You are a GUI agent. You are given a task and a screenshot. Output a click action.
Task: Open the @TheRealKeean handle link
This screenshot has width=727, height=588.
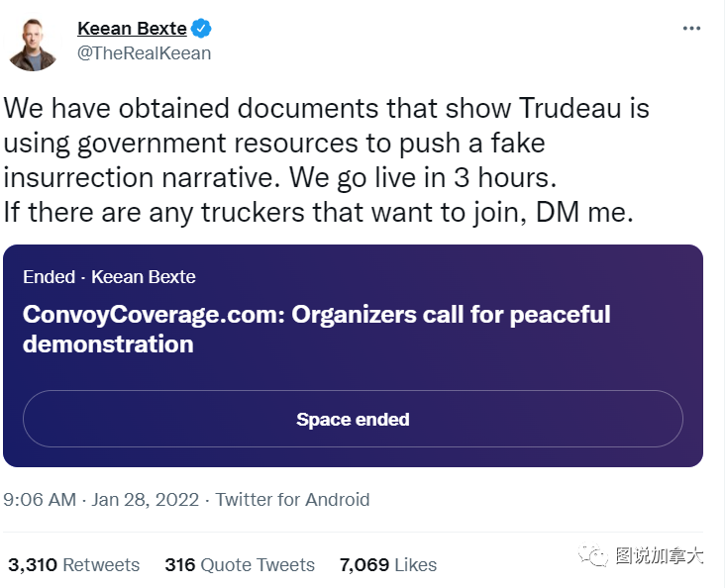[x=145, y=53]
